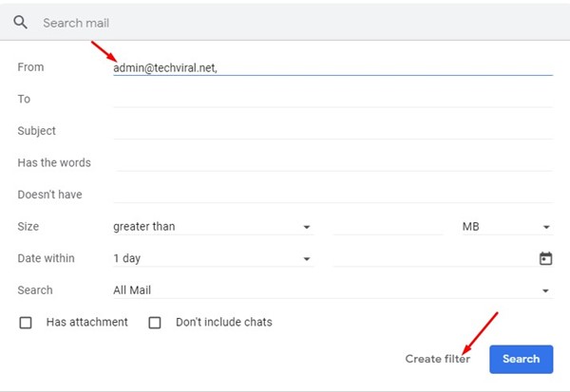Open the calendar date picker icon
This screenshot has height=392, width=570.
click(545, 258)
